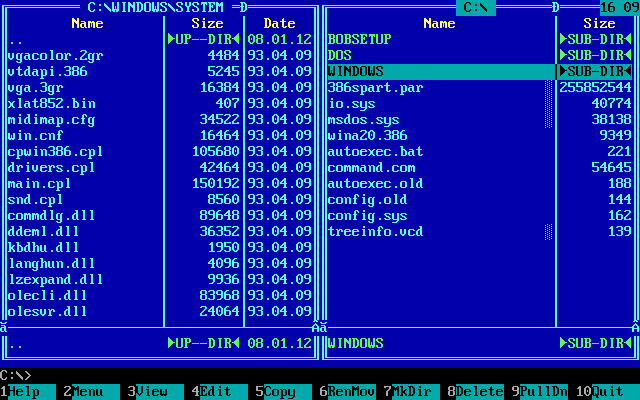Image resolution: width=640 pixels, height=400 pixels.
Task: Select file io.sys
Action: (480, 103)
